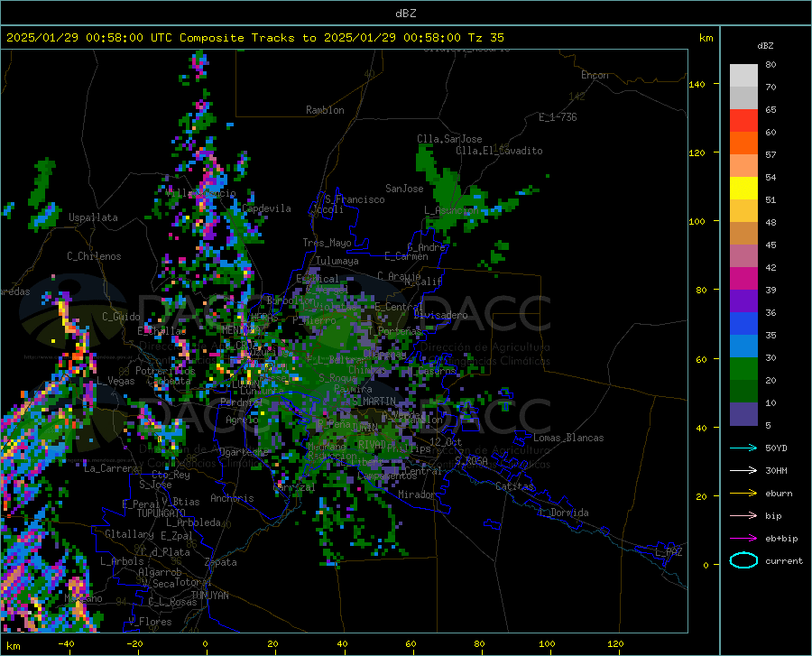Image resolution: width=812 pixels, height=656 pixels.
Task: Select the gray 70–65 dBZ swatch
Action: tap(743, 98)
